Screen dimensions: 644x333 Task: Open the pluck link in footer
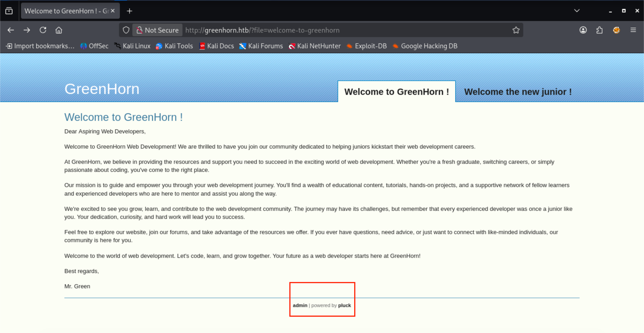pos(344,305)
